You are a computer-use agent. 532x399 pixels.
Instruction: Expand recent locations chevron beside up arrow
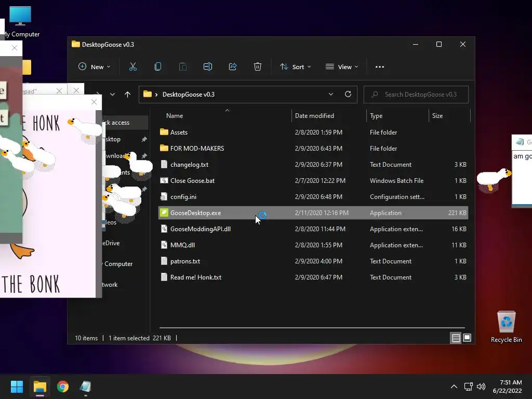pyautogui.click(x=112, y=95)
